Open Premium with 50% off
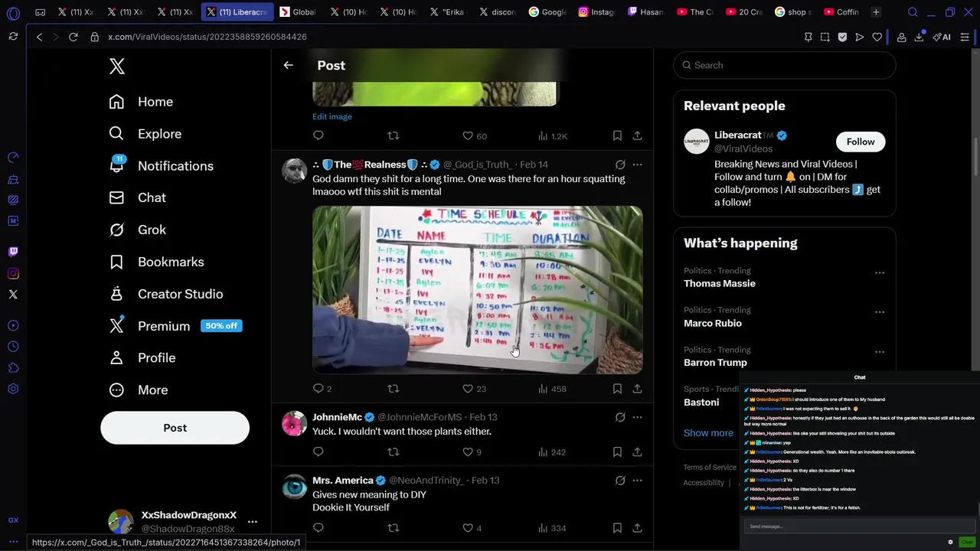The height and width of the screenshot is (551, 980). (x=176, y=326)
